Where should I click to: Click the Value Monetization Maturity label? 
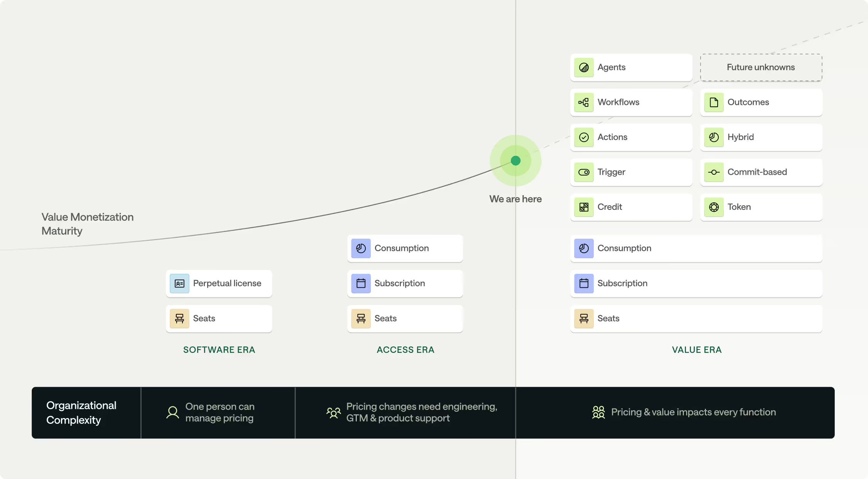click(88, 224)
